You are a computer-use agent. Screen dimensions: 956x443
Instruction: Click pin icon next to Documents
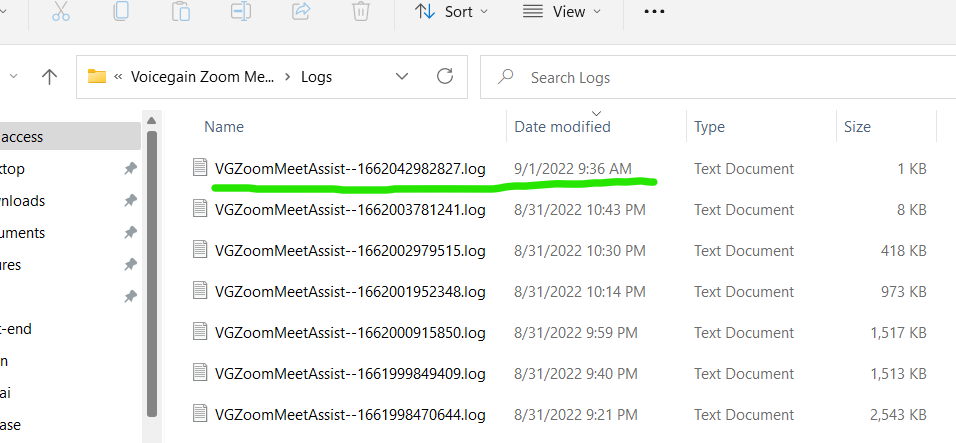(x=130, y=233)
